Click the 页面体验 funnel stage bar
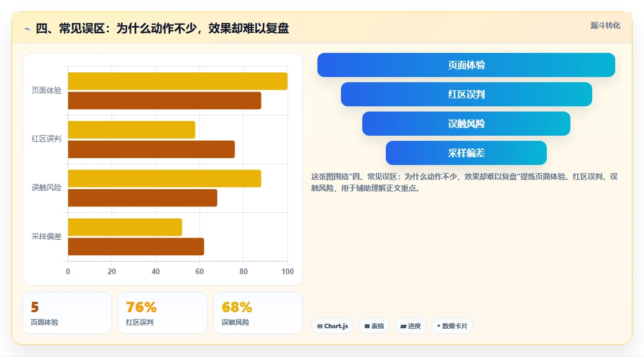The height and width of the screenshot is (357, 644). point(466,65)
